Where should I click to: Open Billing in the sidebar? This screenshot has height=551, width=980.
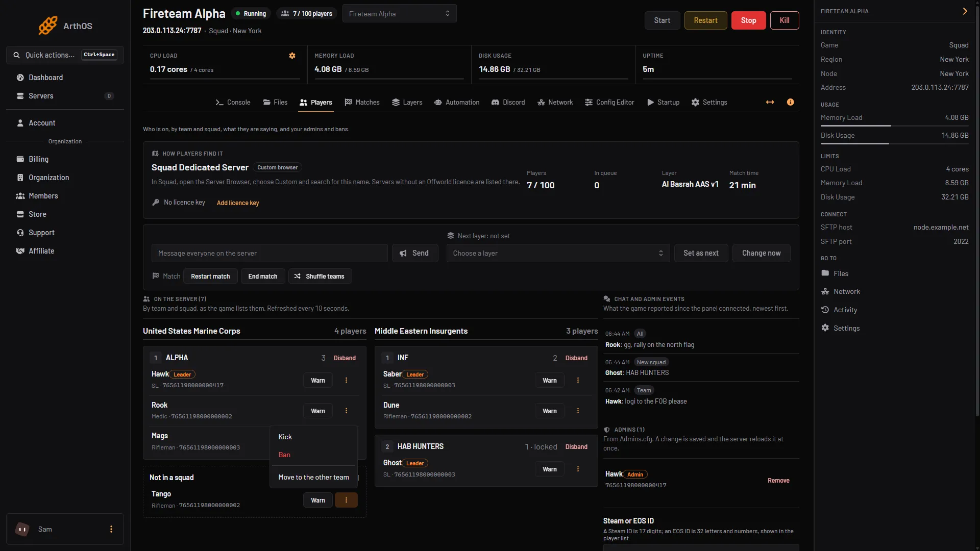tap(65, 159)
